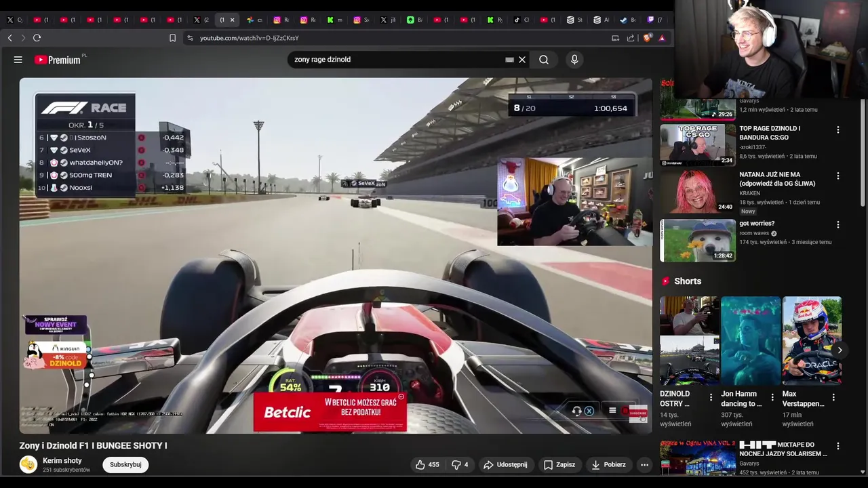The image size is (868, 488).
Task: Dislike the video (4 thumbs down)
Action: click(x=460, y=464)
